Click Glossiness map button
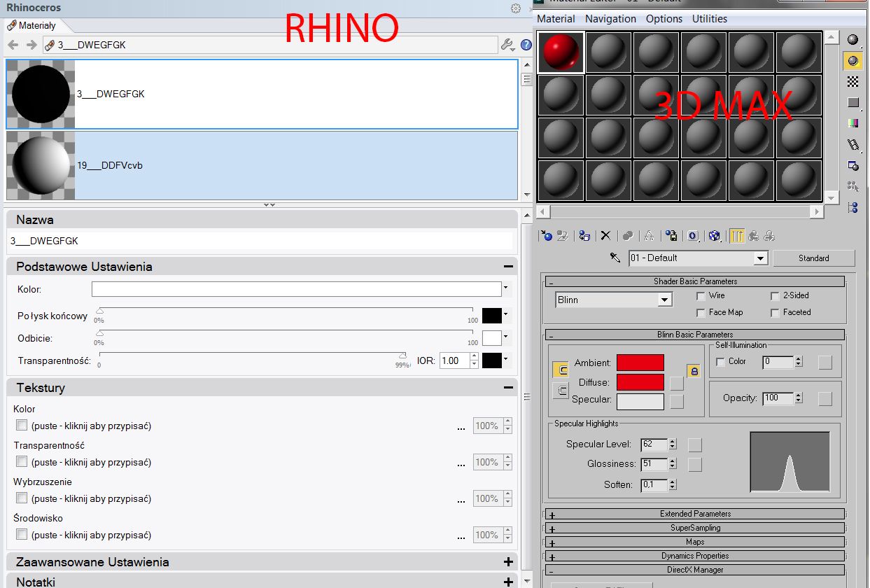 tap(694, 464)
